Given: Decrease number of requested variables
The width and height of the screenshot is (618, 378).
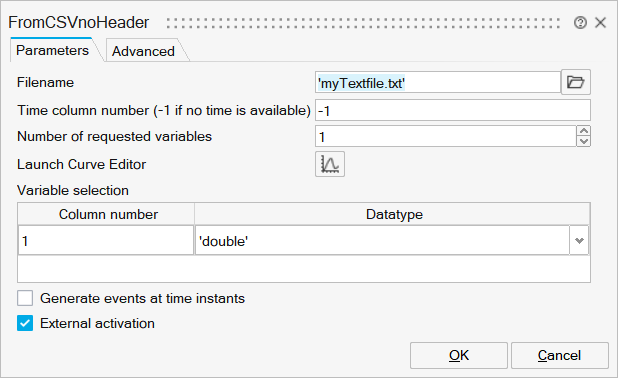Looking at the screenshot, I should [584, 141].
